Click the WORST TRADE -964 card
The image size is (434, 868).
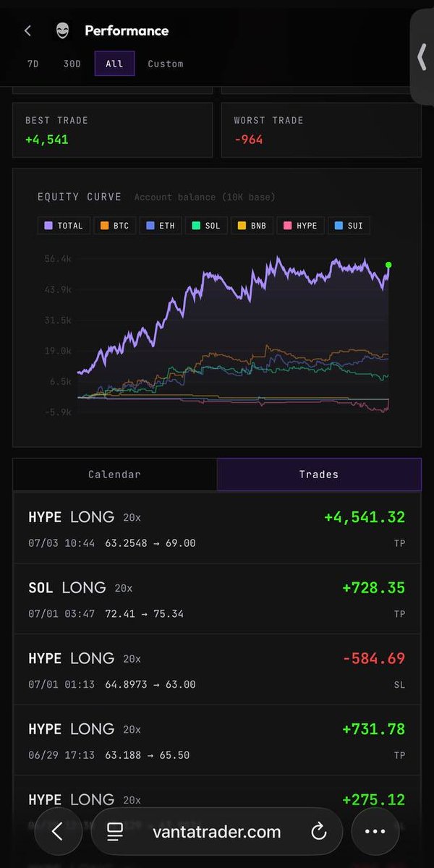click(x=321, y=130)
